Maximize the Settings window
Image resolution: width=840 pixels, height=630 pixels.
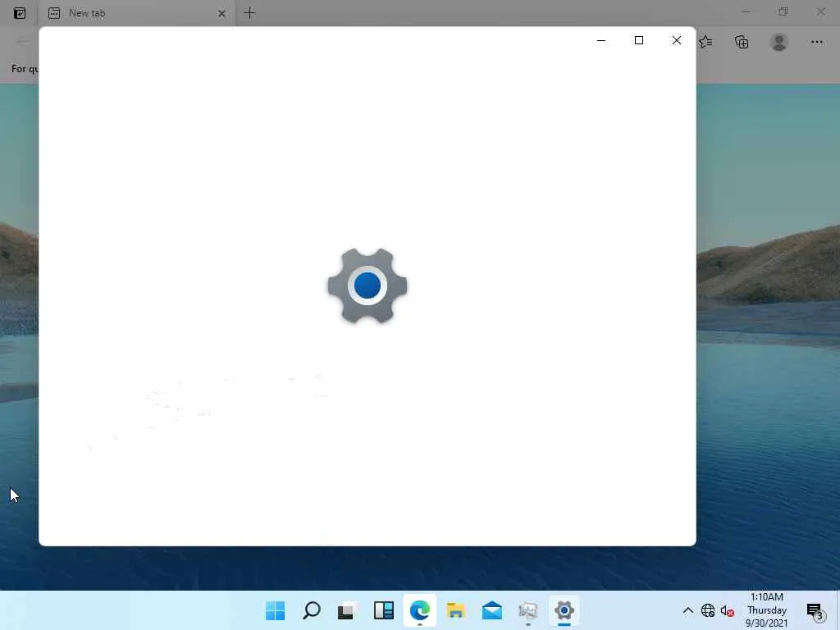click(638, 40)
